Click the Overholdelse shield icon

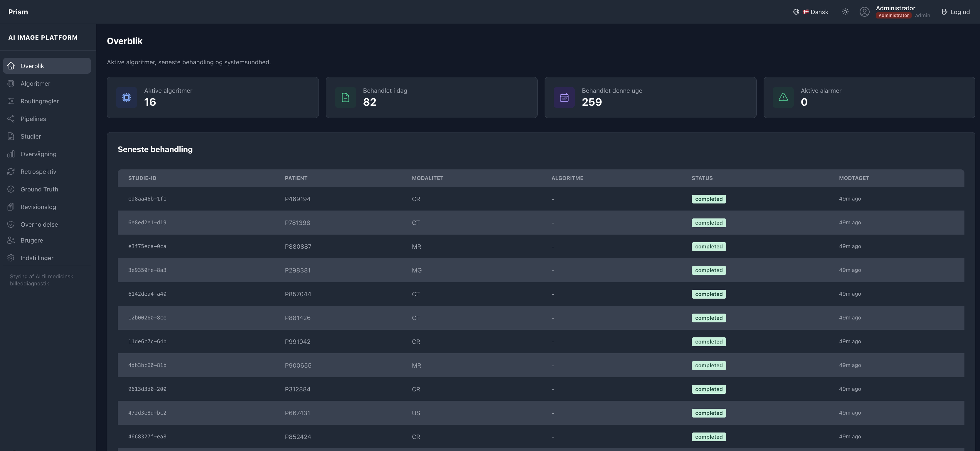pyautogui.click(x=11, y=225)
